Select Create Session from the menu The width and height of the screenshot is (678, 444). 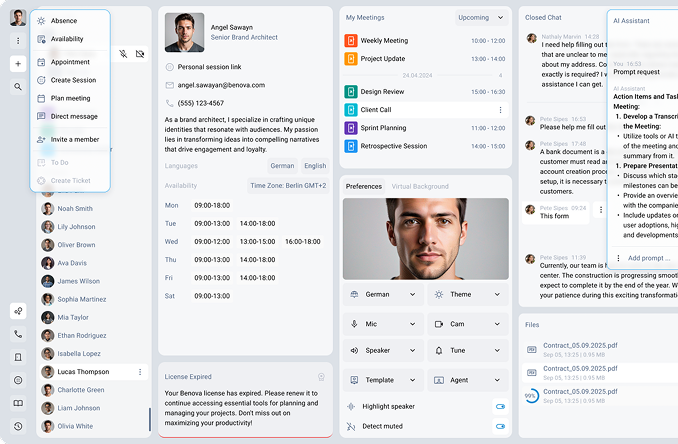pos(73,80)
